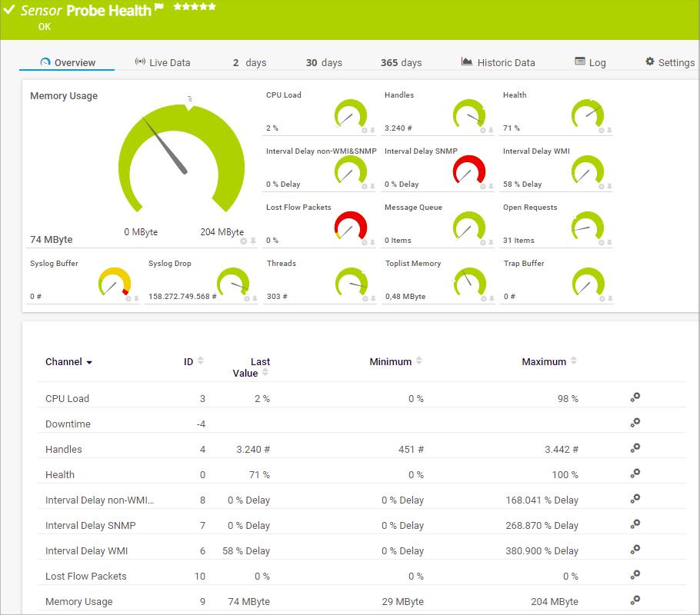Screen dimensions: 700x615
Task: Click the priority flag next to Probe Health
Action: coord(158,7)
